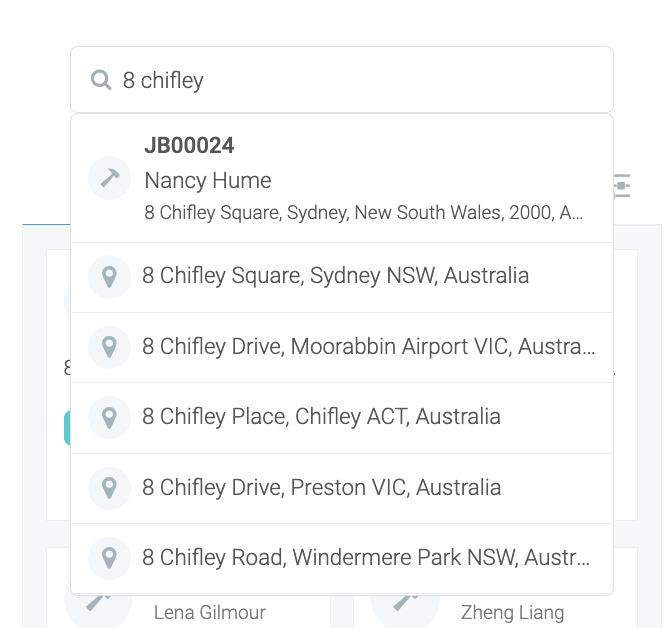
Task: Choose 8 Chifley Drive, Moorabbin Airport VIC suggestion
Action: (342, 347)
